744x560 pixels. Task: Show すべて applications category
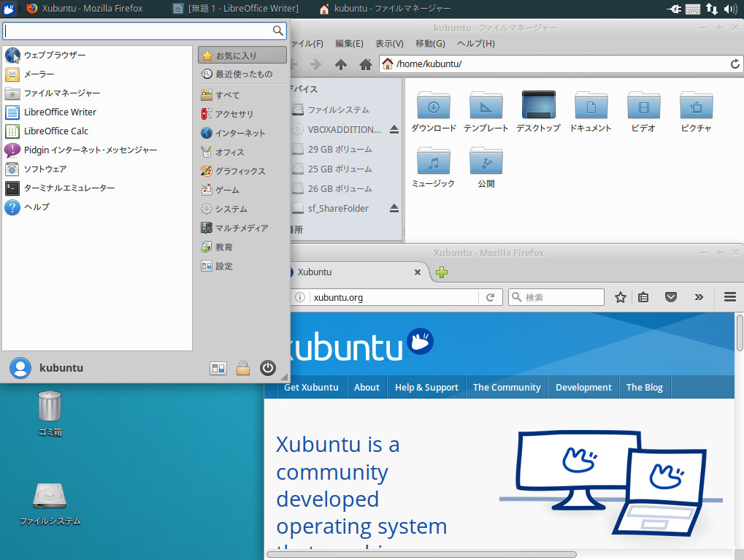pos(242,95)
